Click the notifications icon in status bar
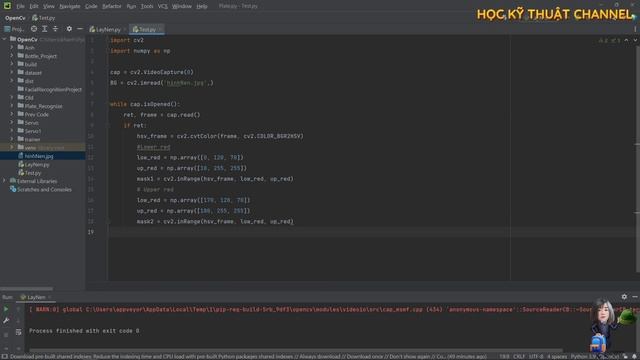Screen dimensions: 640x360 (634, 357)
